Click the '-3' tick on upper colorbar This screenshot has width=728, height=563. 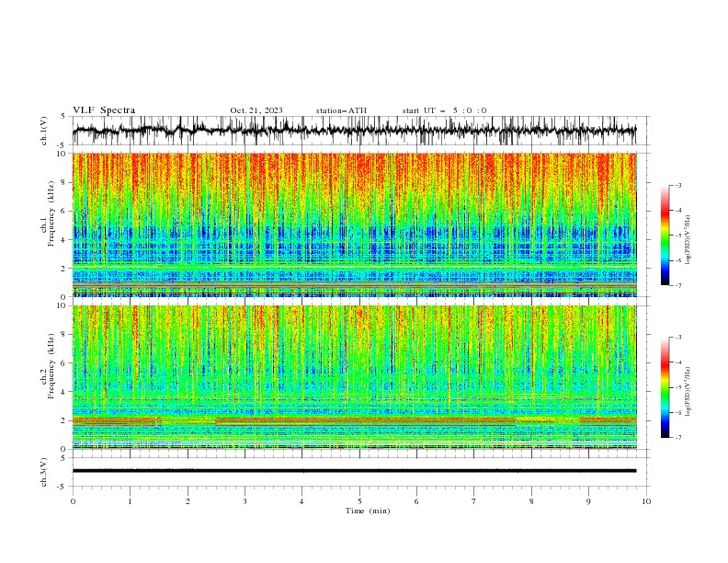pyautogui.click(x=677, y=185)
